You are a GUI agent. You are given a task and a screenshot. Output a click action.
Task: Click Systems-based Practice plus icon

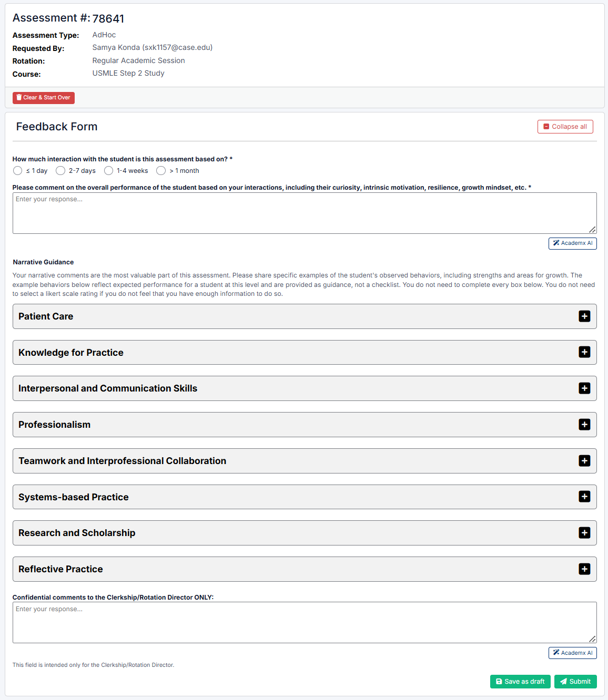point(584,497)
